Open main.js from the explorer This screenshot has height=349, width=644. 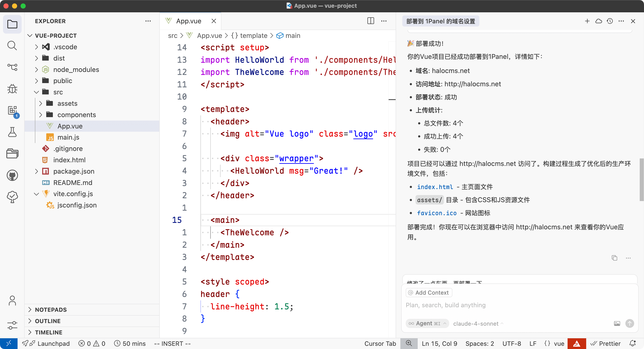[x=68, y=137]
